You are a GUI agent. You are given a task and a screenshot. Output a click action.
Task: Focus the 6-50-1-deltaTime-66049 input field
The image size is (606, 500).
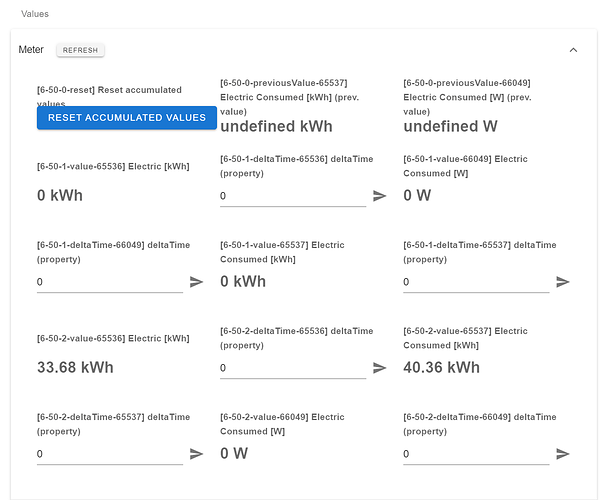point(109,282)
